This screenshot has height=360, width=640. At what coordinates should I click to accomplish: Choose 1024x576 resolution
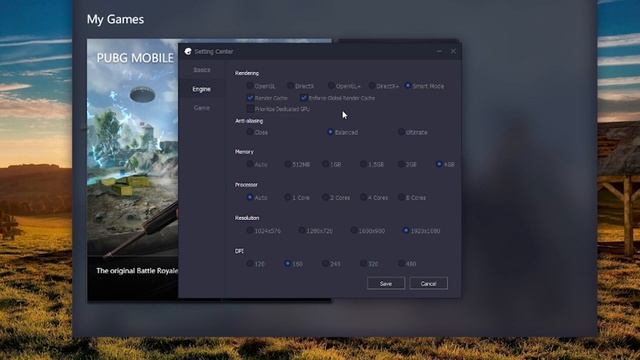(x=250, y=231)
